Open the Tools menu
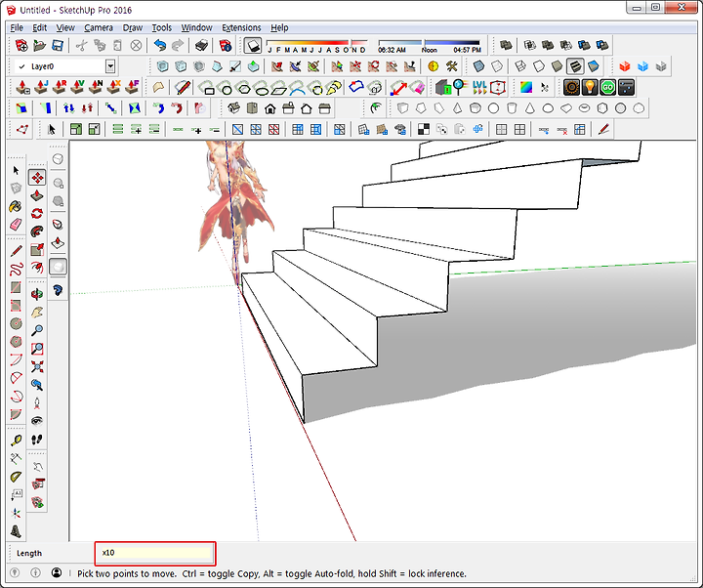Image resolution: width=703 pixels, height=588 pixels. pyautogui.click(x=161, y=27)
